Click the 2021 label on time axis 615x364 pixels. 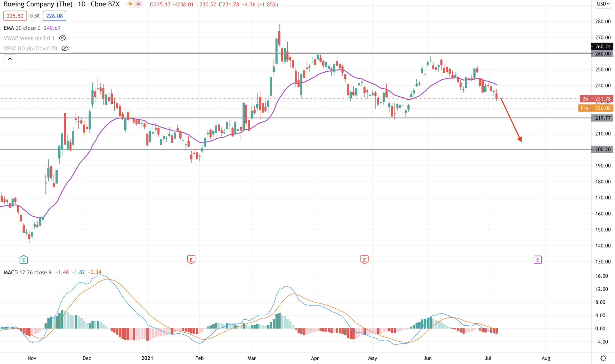pyautogui.click(x=147, y=358)
